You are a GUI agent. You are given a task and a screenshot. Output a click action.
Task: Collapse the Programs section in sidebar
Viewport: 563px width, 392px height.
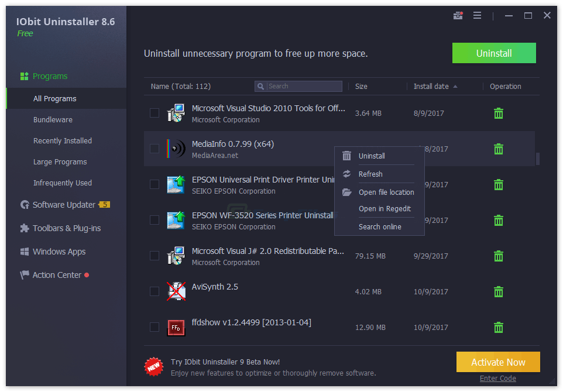coord(50,76)
